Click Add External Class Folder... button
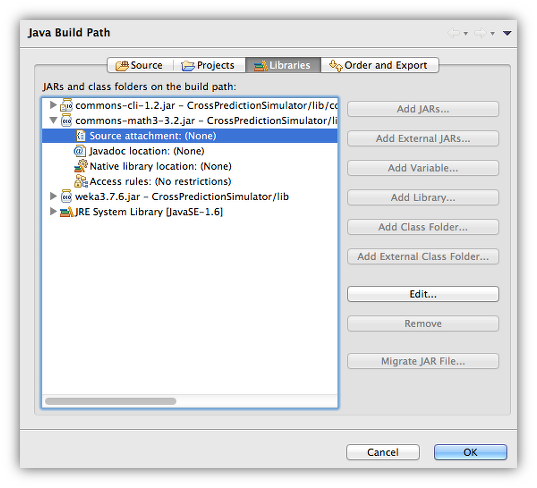This screenshot has width=537, height=488. 423,256
